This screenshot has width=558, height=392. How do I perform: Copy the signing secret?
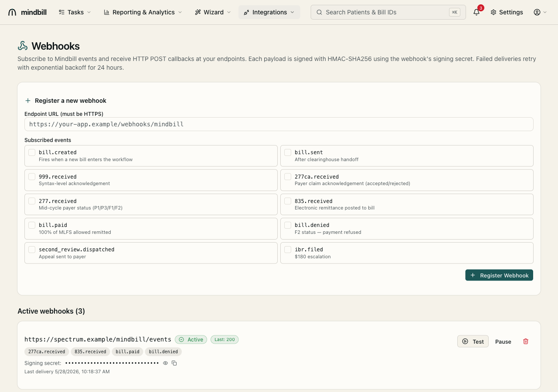[174, 363]
